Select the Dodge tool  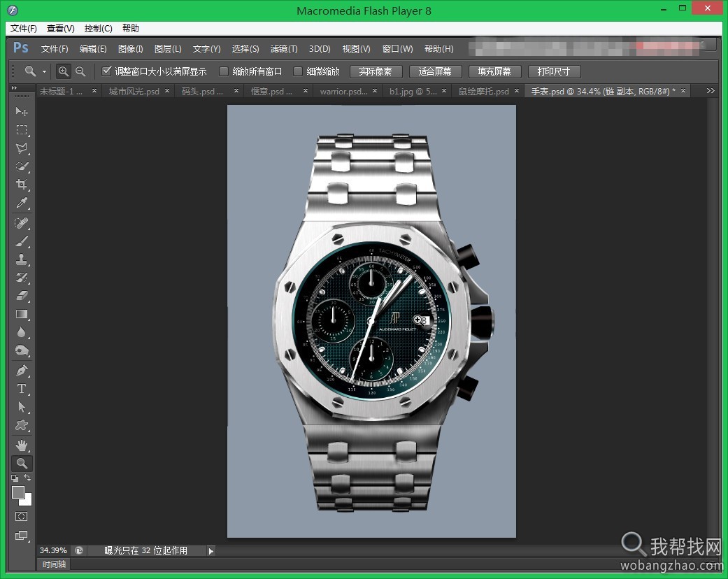(22, 350)
